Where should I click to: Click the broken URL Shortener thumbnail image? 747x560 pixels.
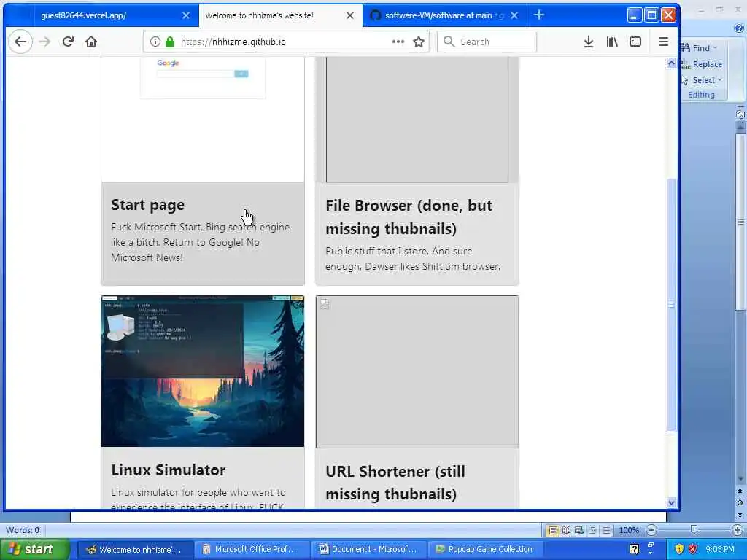[417, 371]
